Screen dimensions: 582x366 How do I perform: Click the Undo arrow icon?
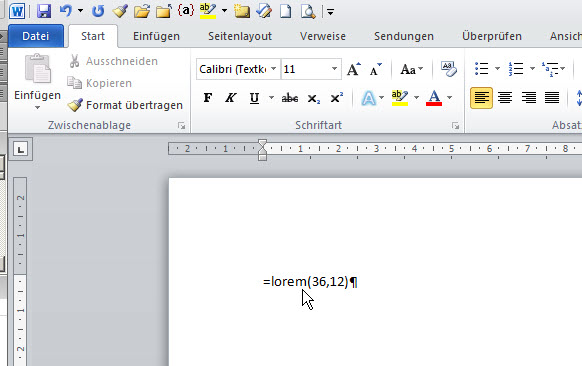click(66, 11)
